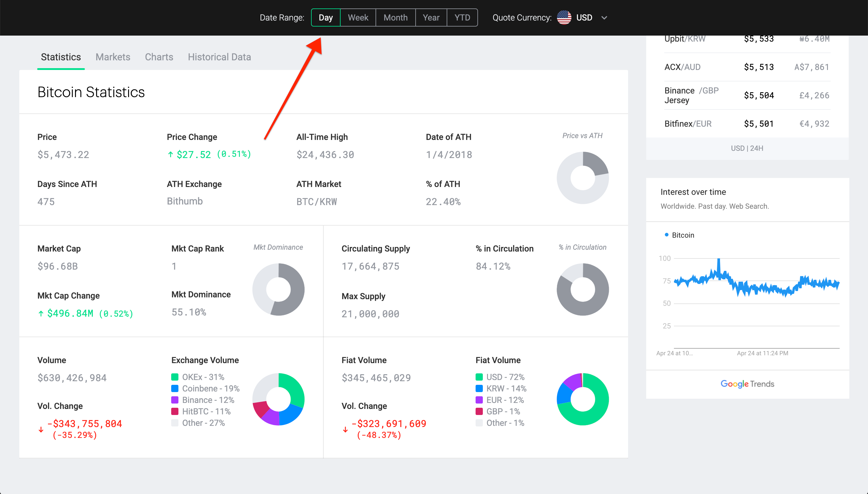The image size is (868, 494).
Task: Click the Market Cap value $96.68B
Action: (58, 266)
